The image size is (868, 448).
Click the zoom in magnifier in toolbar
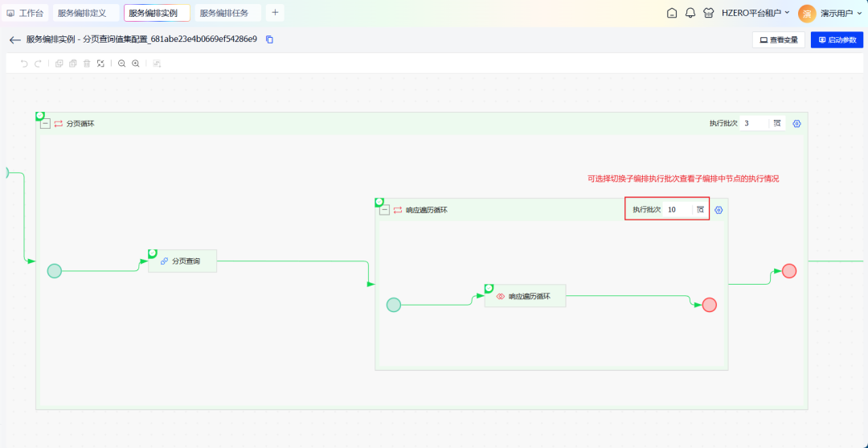(x=136, y=64)
